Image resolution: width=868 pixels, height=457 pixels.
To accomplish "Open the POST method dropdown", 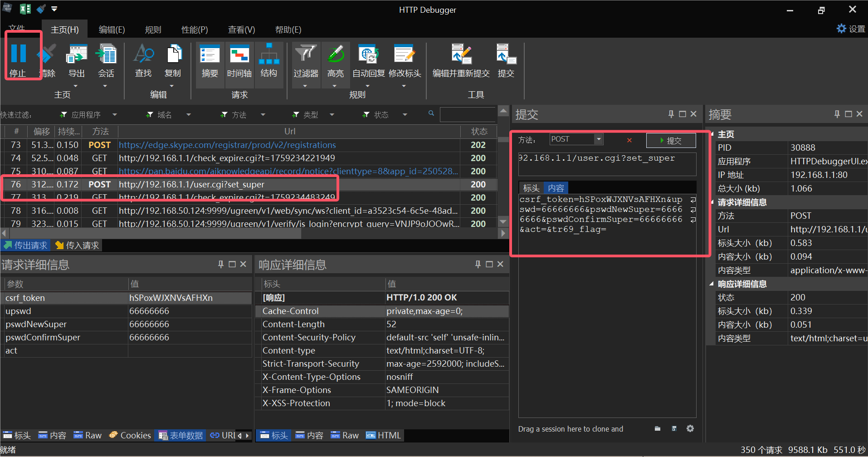I will click(x=599, y=139).
